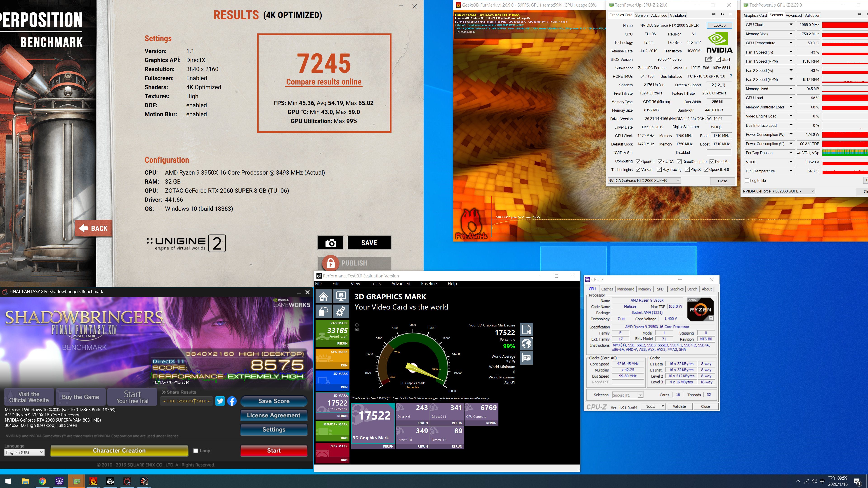Toggle the Ray Tracing checkbox
This screenshot has width=868, height=488.
[659, 170]
